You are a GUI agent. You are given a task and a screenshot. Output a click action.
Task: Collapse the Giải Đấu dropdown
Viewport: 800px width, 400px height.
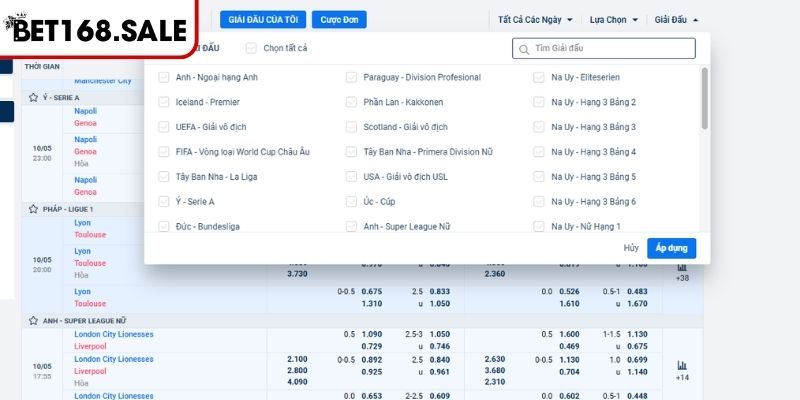pos(676,19)
